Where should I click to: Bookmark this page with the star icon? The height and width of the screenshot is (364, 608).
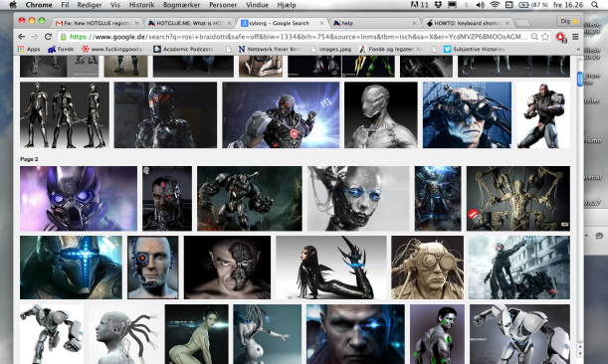pos(545,37)
